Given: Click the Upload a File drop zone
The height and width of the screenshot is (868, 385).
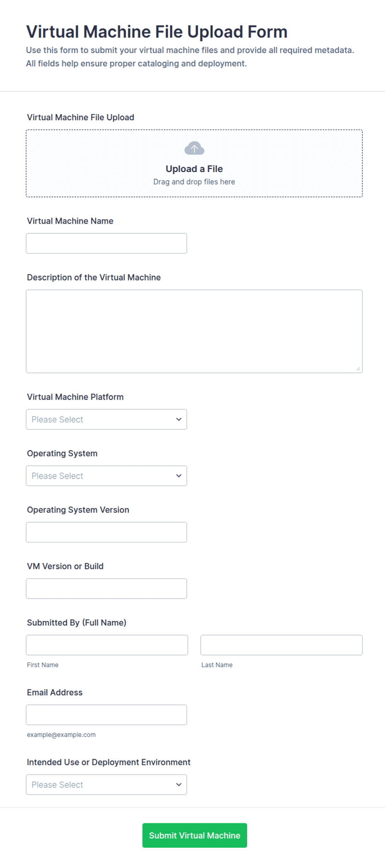Looking at the screenshot, I should coord(194,163).
